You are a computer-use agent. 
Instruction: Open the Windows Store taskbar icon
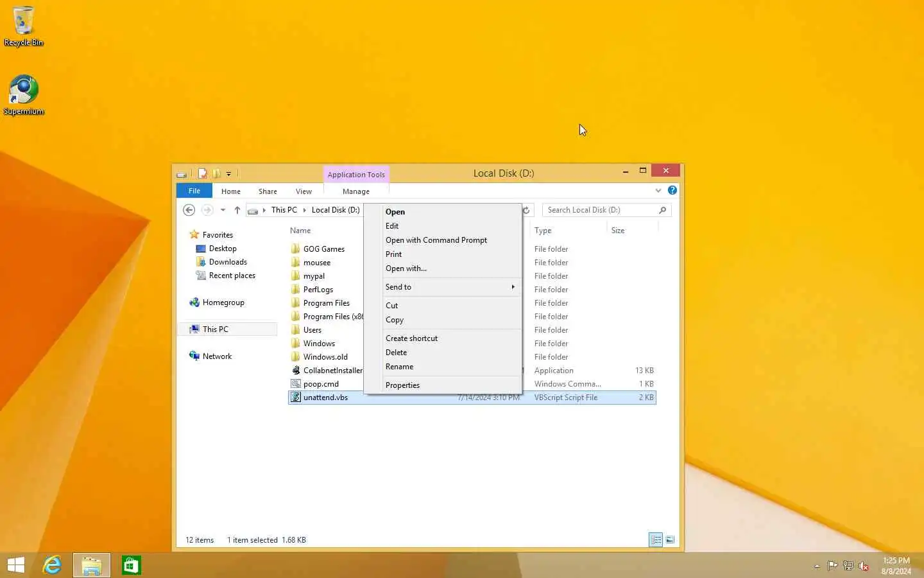click(132, 565)
